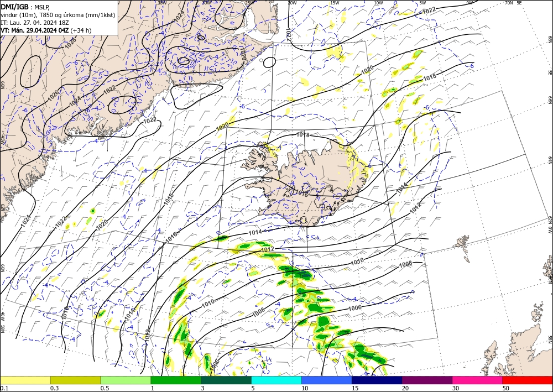Click the "0.5" legend scale label
This screenshot has height=392, width=553.
pos(105,388)
